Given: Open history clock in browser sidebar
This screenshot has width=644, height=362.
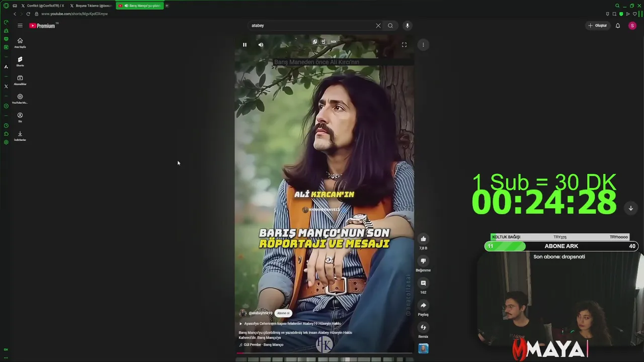Looking at the screenshot, I should coord(6,126).
